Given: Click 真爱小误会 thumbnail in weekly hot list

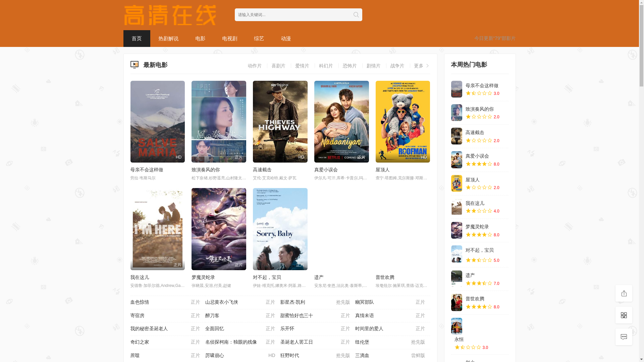Looking at the screenshot, I should coord(457,160).
